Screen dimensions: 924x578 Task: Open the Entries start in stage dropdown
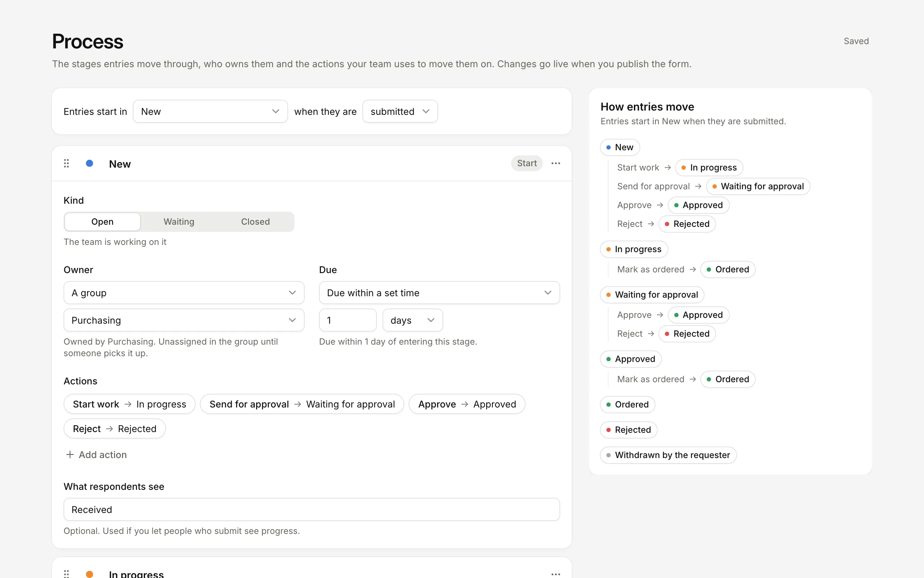tap(210, 111)
